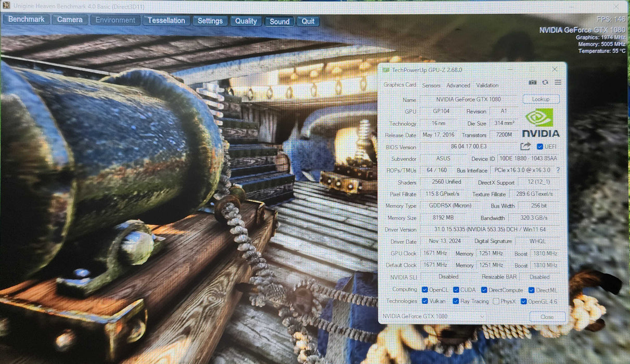Image resolution: width=630 pixels, height=364 pixels.
Task: Open the GPU selection dropdown at bottom
Action: pyautogui.click(x=433, y=316)
